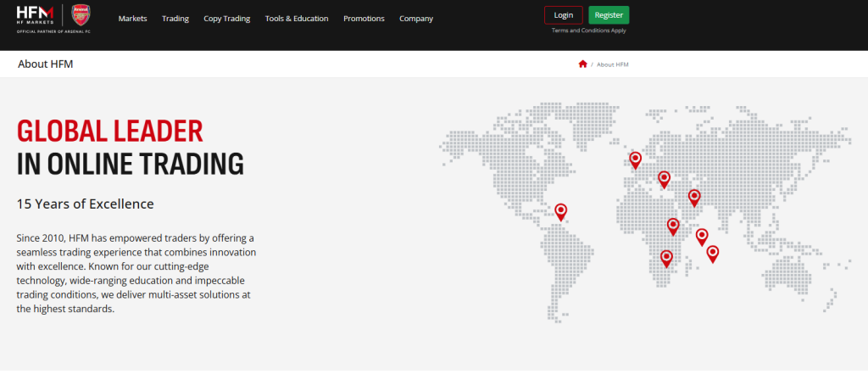The width and height of the screenshot is (868, 380).
Task: Select the map pin over Mauritius
Action: pos(712,254)
